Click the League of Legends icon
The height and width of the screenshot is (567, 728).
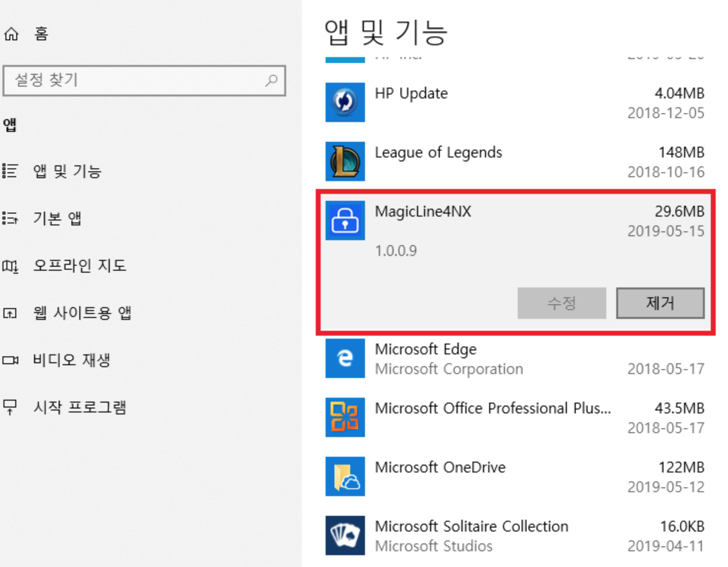pos(345,161)
